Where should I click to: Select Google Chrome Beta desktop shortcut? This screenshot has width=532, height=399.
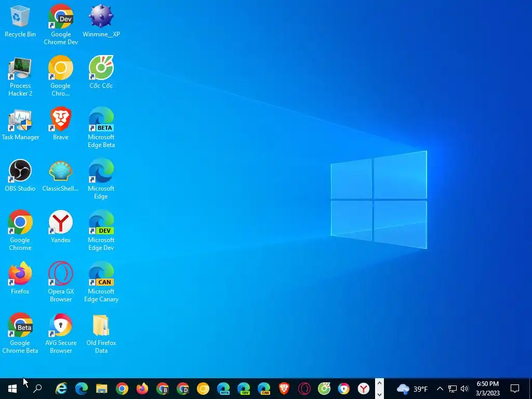tap(20, 334)
